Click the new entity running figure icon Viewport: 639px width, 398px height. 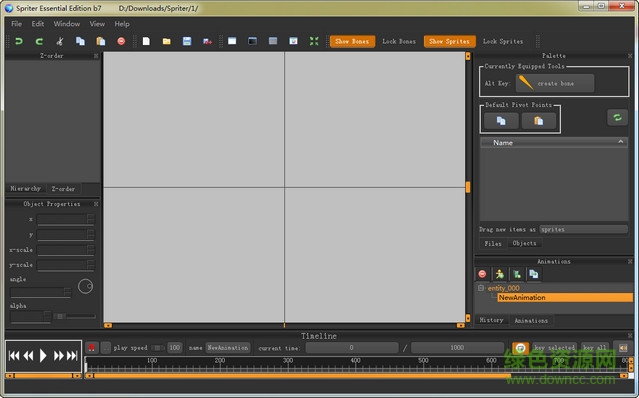click(500, 274)
